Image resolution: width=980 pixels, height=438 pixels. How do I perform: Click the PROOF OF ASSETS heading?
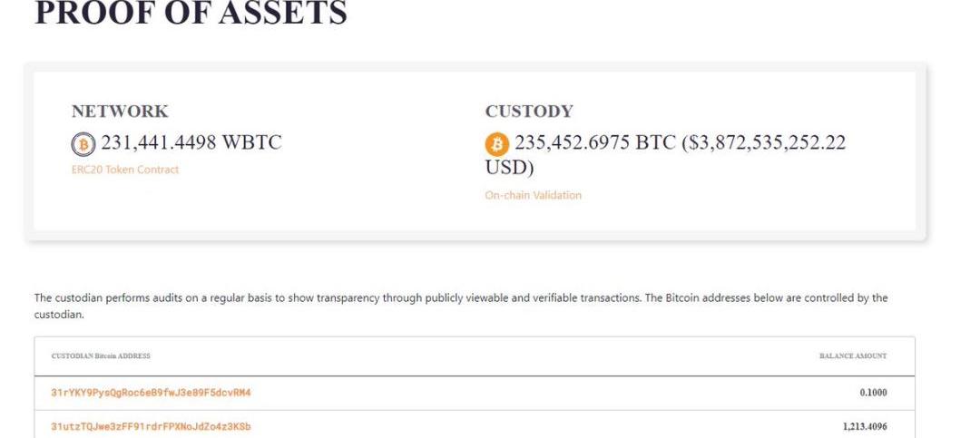191,14
